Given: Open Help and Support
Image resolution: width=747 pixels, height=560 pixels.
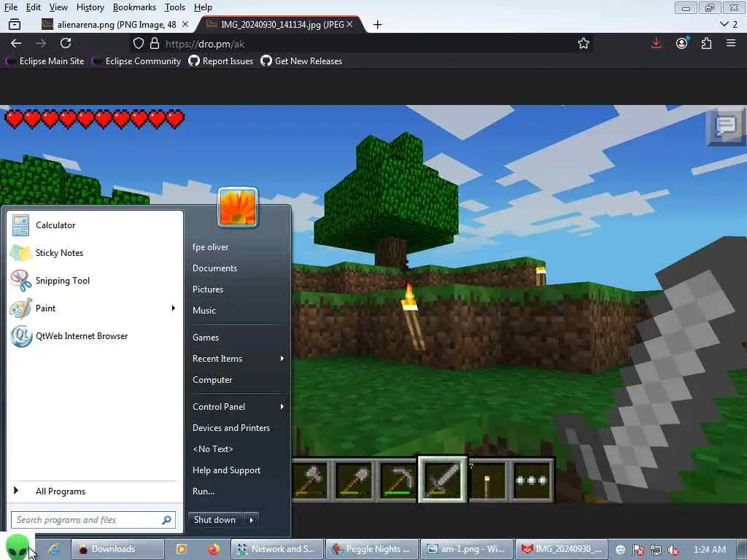Looking at the screenshot, I should pos(226,470).
